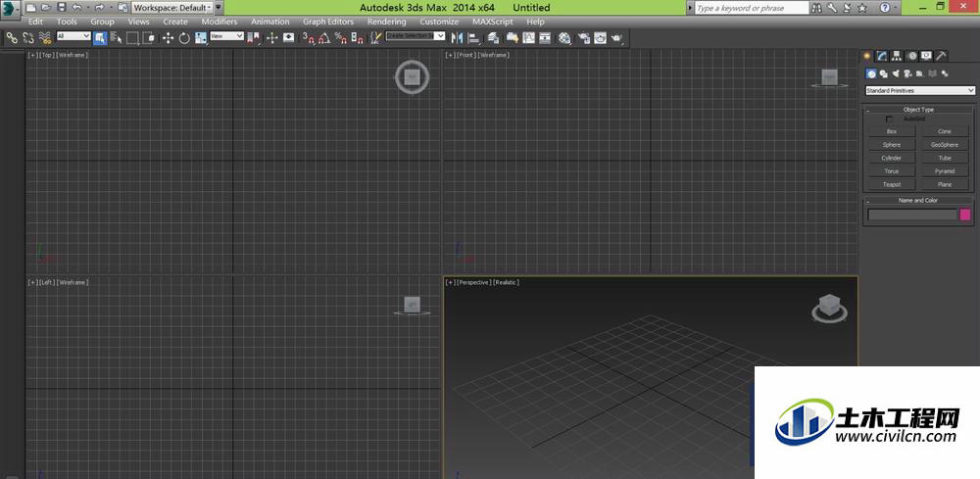Click the object name input field

pyautogui.click(x=912, y=215)
